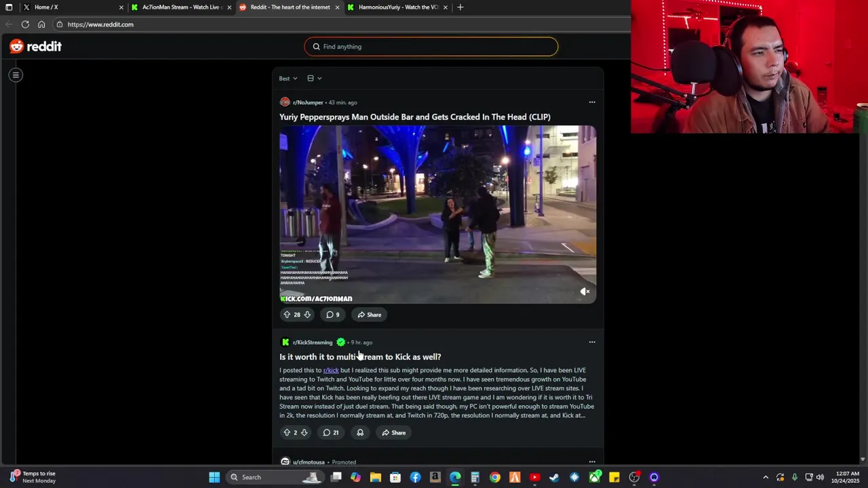Go to the browser home page
This screenshot has width=868, height=488.
[x=41, y=24]
